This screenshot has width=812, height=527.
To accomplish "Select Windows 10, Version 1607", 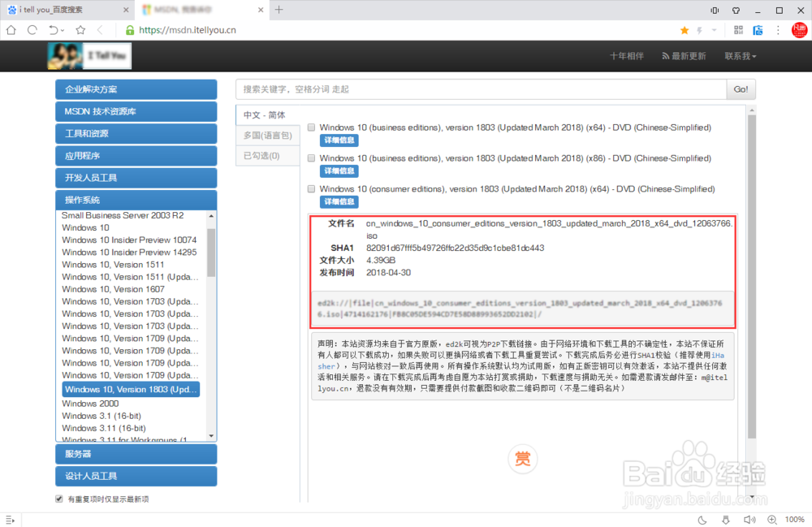I will click(x=113, y=289).
